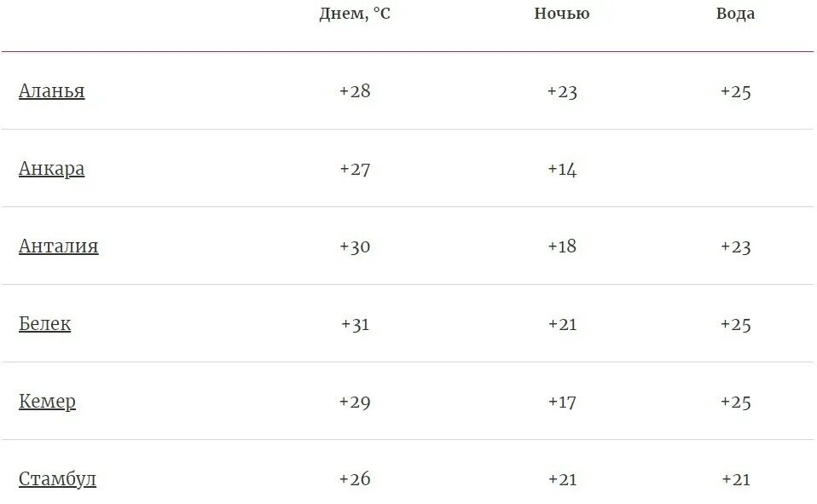
Task: Select Аланья night value +23
Action: tap(562, 92)
